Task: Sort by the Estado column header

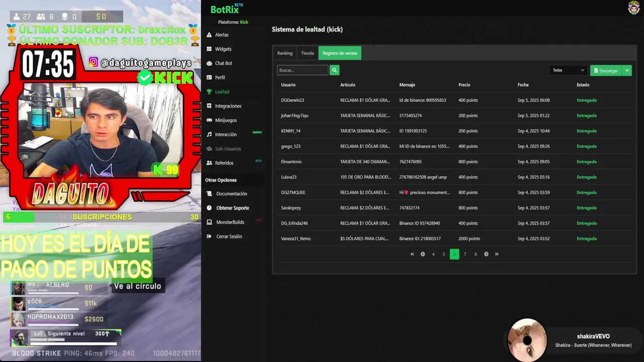Action: [x=583, y=85]
